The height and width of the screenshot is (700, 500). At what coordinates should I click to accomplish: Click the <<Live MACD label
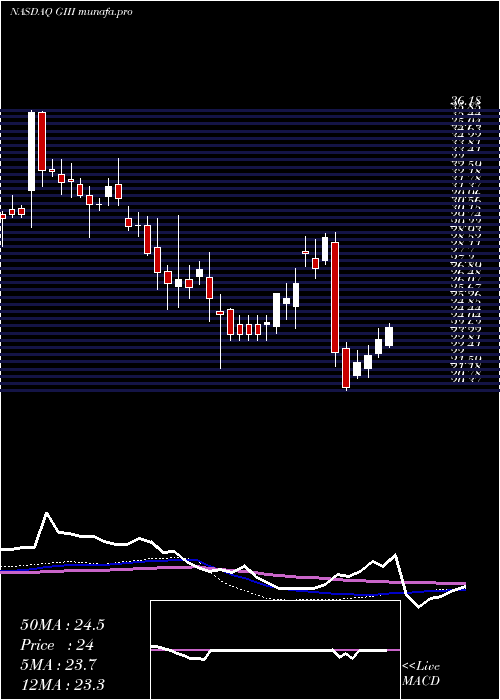421,674
